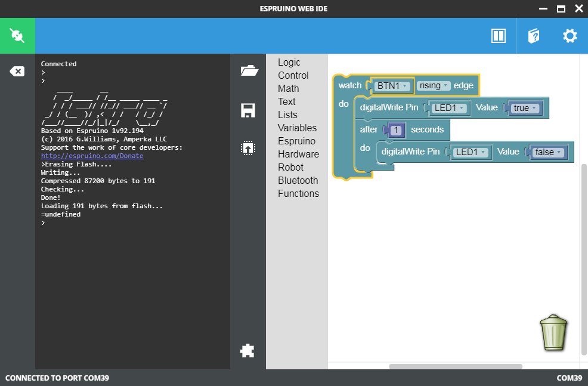588x386 pixels.
Task: Open LED1 dropdown in second digitalWrite block
Action: tap(471, 152)
